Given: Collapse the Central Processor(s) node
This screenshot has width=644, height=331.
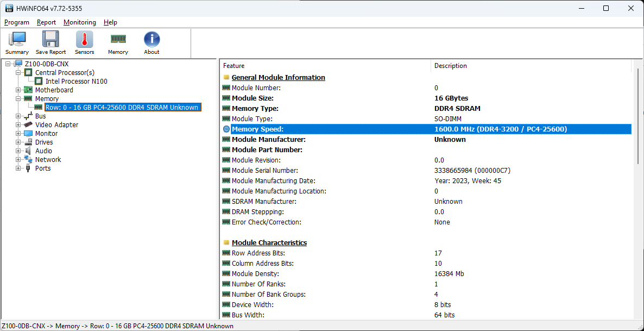Looking at the screenshot, I should (x=18, y=73).
